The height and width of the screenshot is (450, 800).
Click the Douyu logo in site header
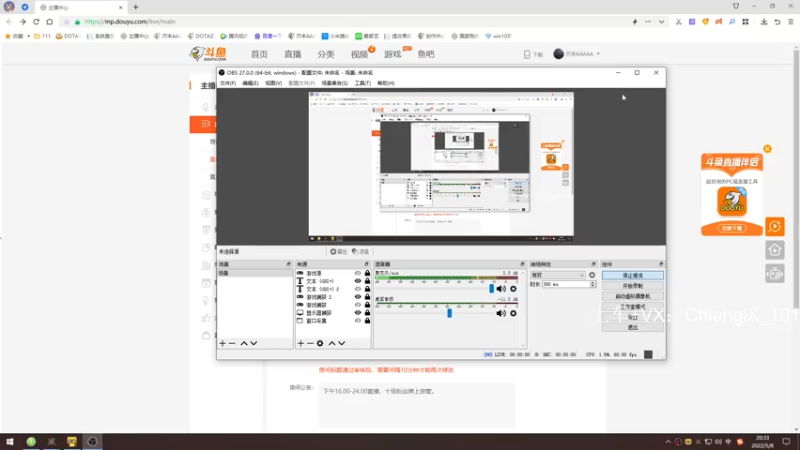tap(208, 54)
